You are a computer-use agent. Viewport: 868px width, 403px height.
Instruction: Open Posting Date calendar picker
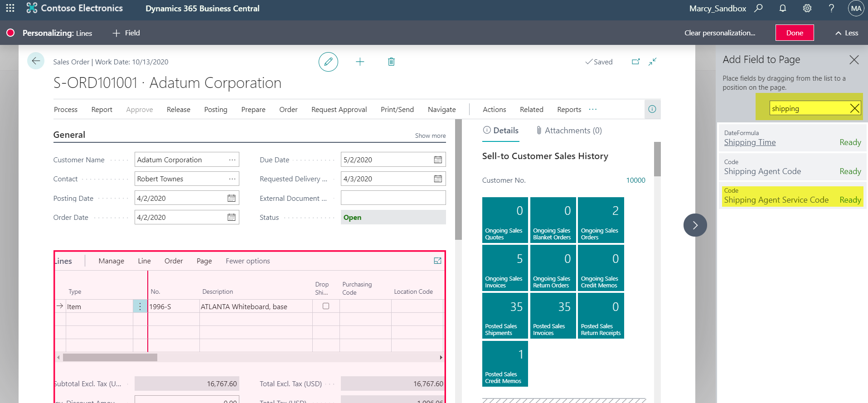(x=231, y=198)
